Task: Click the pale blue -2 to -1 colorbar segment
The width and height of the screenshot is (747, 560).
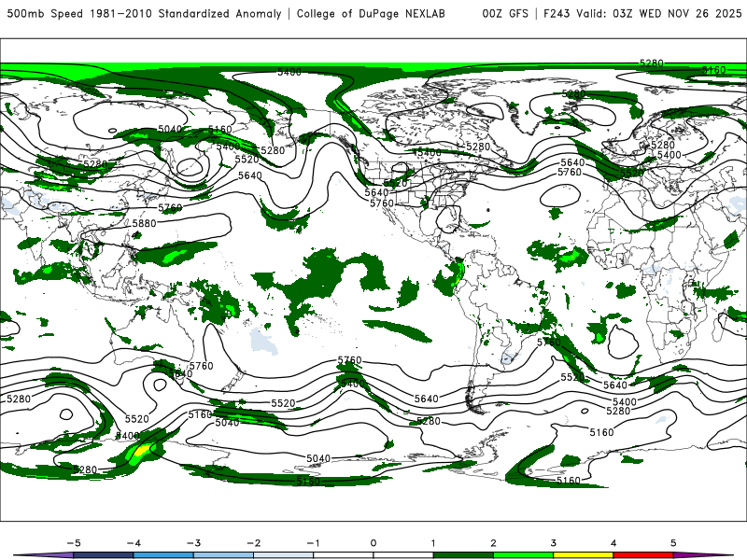Action: pyautogui.click(x=284, y=555)
